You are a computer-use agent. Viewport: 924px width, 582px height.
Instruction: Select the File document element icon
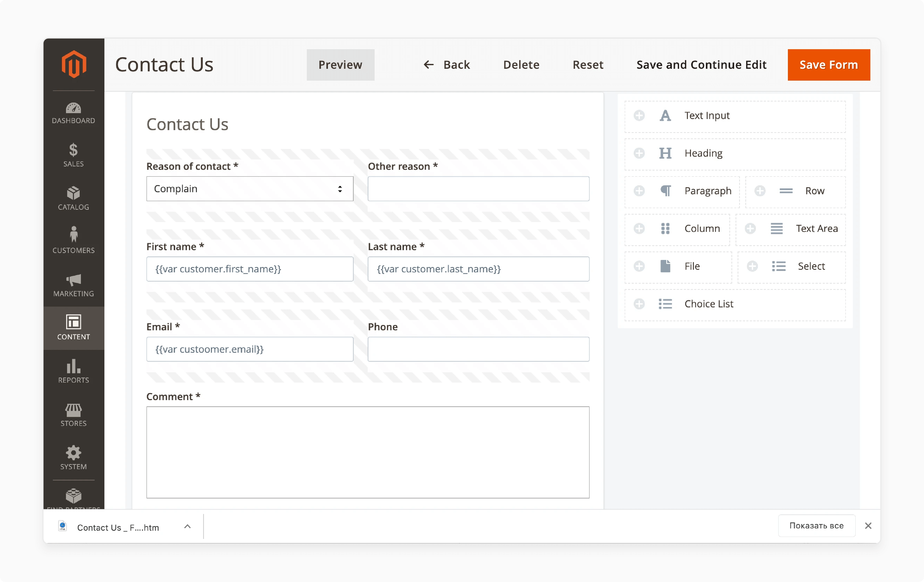665,266
